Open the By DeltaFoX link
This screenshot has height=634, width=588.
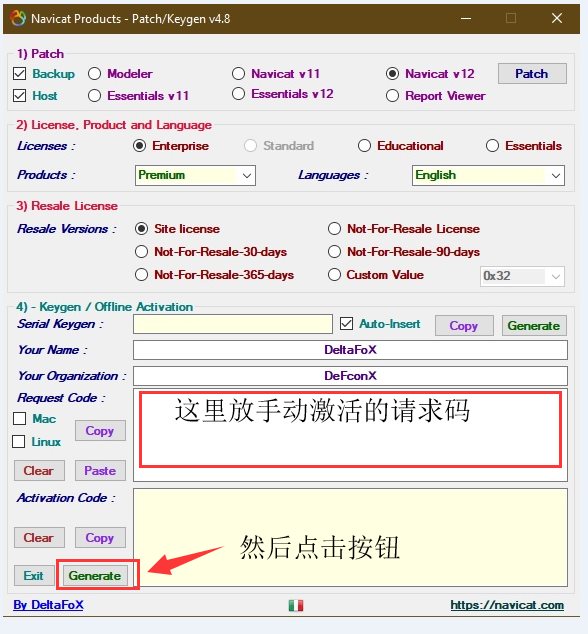(48, 605)
